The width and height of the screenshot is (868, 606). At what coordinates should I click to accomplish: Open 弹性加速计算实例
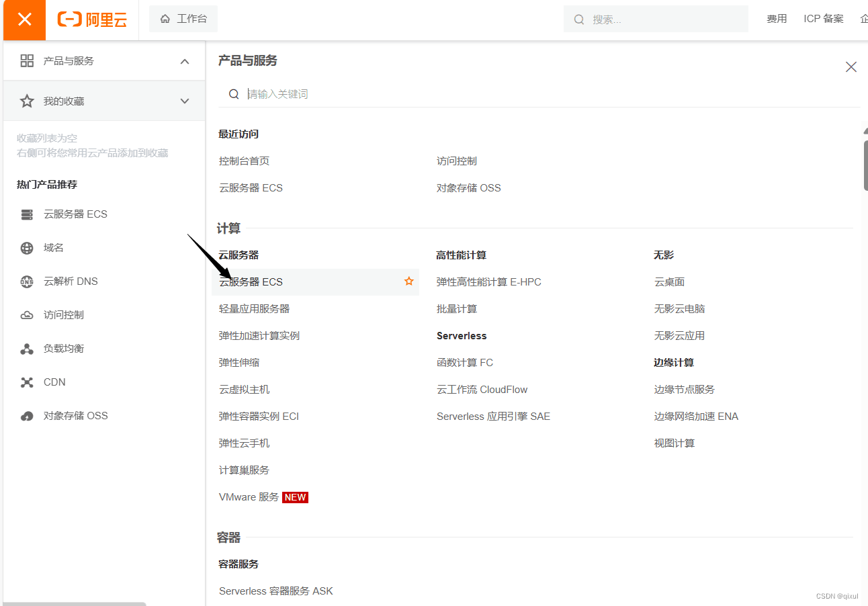coord(259,336)
